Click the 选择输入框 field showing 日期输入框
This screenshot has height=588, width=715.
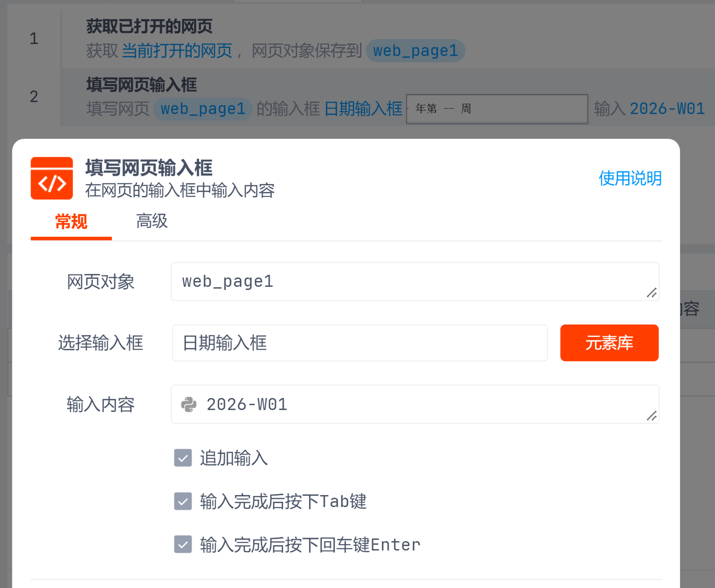pos(359,343)
